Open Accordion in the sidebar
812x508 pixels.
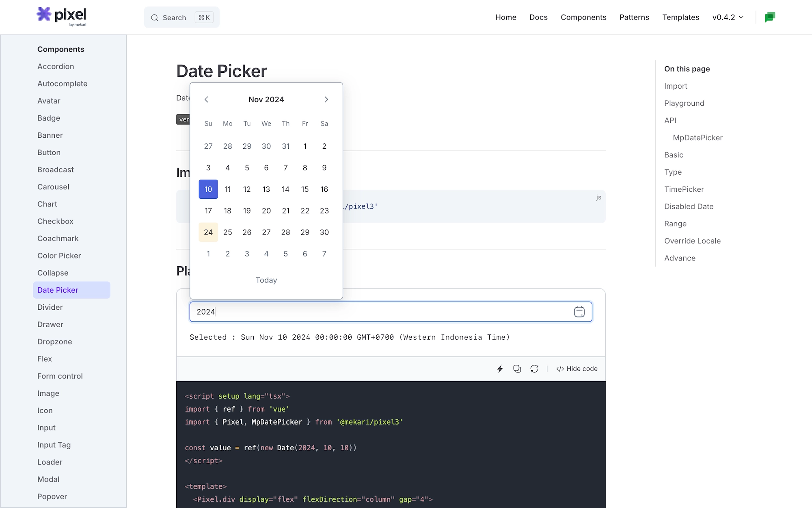pos(56,66)
